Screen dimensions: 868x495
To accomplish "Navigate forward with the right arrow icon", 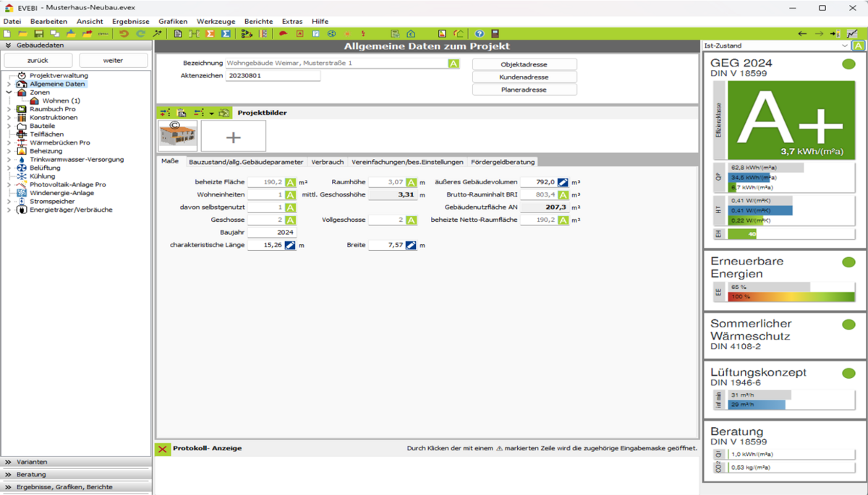I will pyautogui.click(x=819, y=34).
